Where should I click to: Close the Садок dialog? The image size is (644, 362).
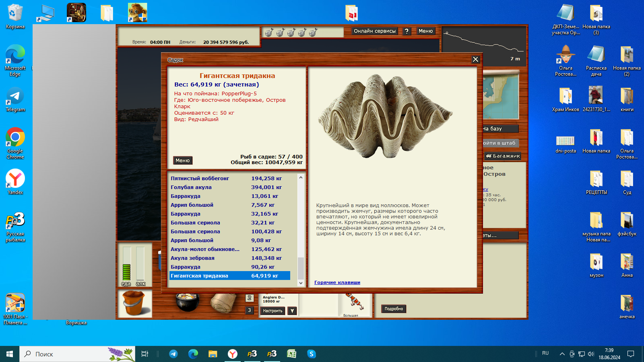point(475,60)
